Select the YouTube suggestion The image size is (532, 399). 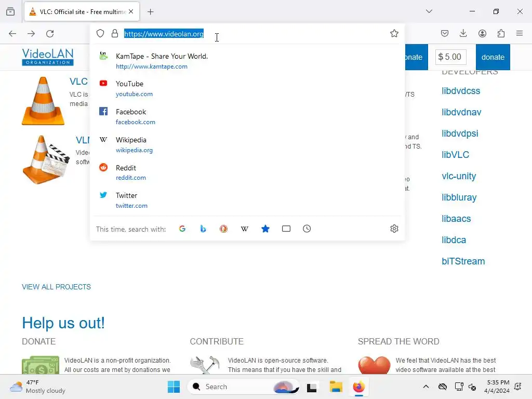tap(247, 88)
